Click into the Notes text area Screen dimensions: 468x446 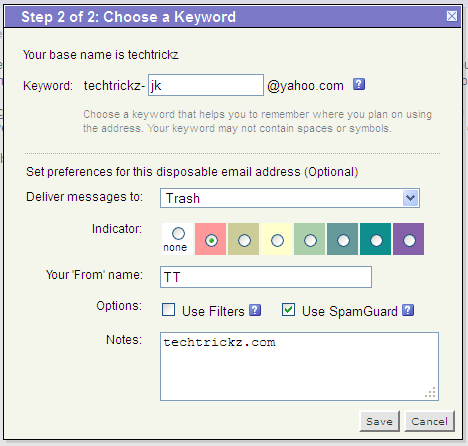(x=299, y=366)
